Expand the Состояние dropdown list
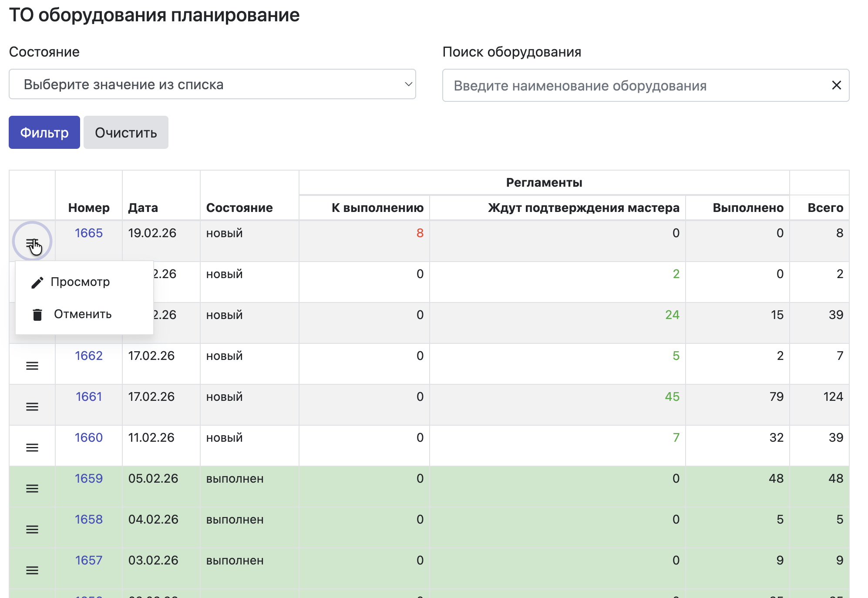This screenshot has width=868, height=598. (x=212, y=84)
